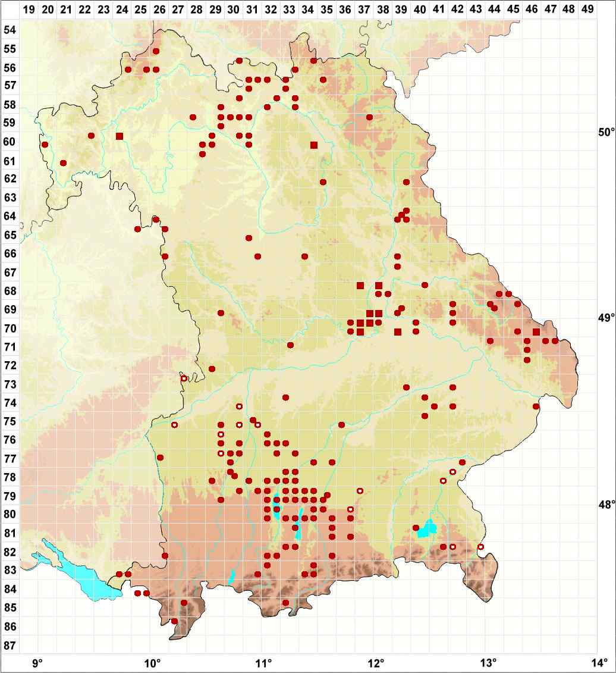The image size is (616, 673).
Task: Choose column number 38
Action: coord(383,9)
